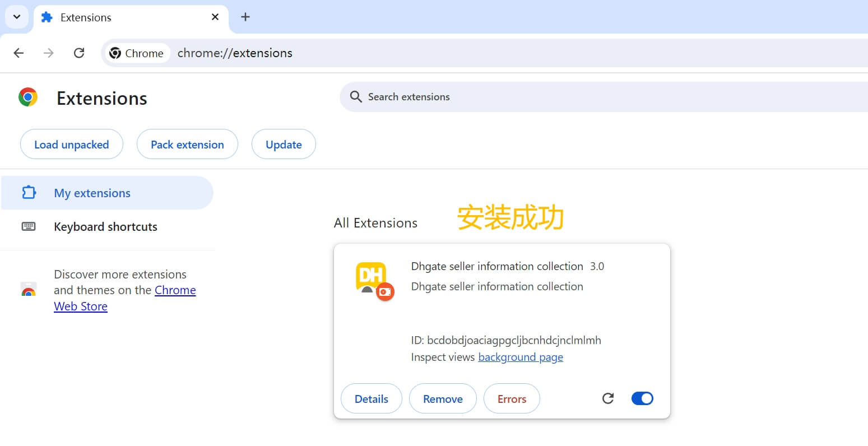The image size is (868, 446).
Task: Disable the Dhgate extension toggle
Action: [x=642, y=398]
